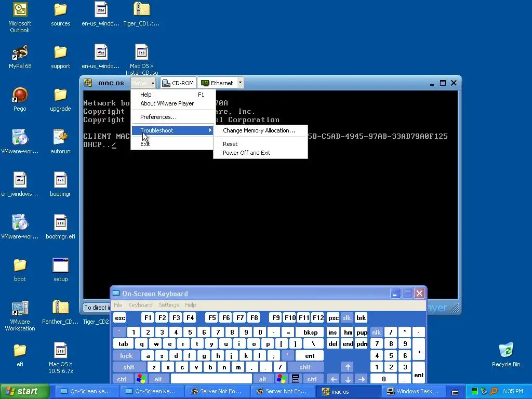Click the del key on On-Screen Keyboard
Screen dimensions: 532x399
click(333, 344)
